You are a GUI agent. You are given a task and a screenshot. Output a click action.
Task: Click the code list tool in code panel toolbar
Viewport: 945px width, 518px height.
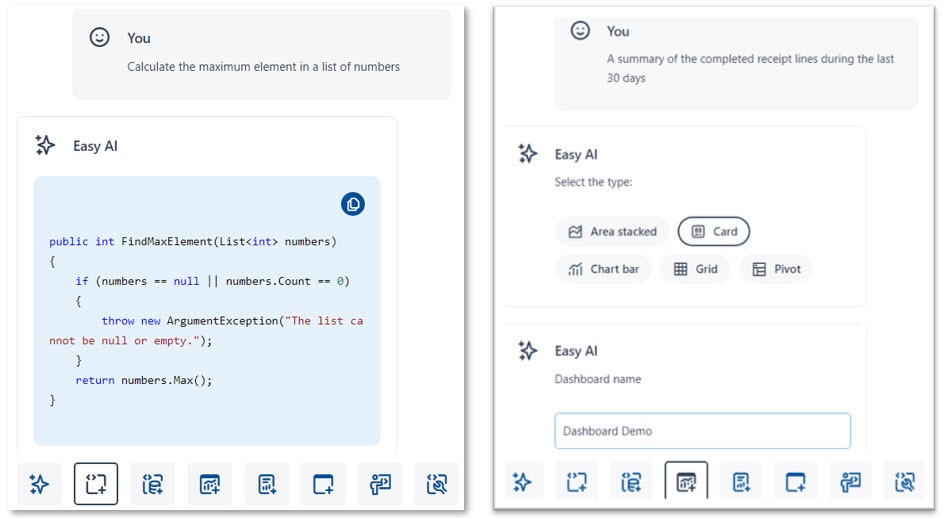pos(152,484)
